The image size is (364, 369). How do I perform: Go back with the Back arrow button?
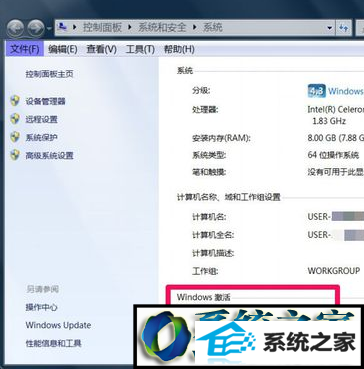click(15, 28)
